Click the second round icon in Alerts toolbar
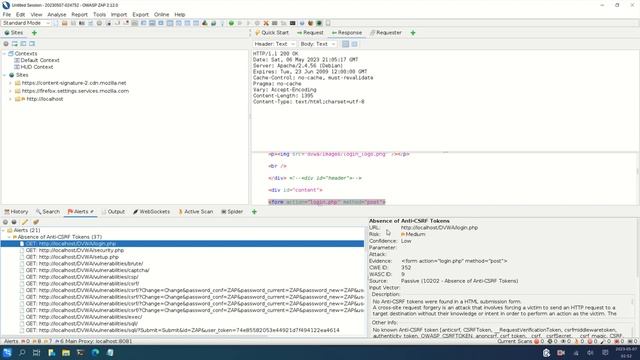The width and height of the screenshot is (640, 360). pos(14,222)
